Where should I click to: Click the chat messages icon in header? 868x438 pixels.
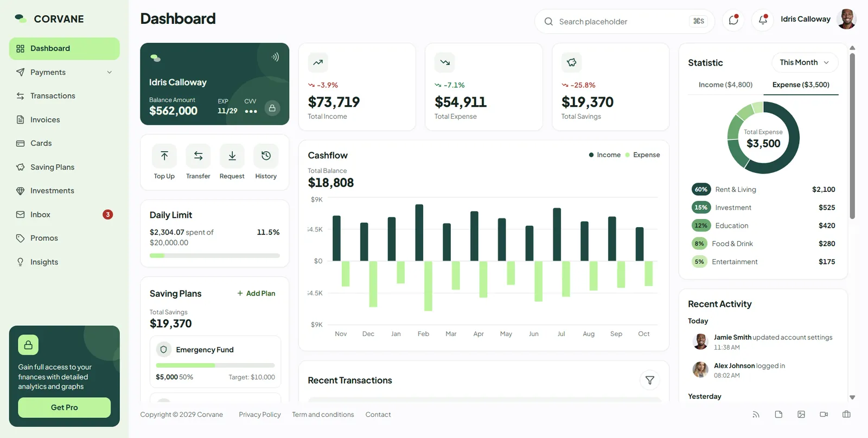coord(733,21)
